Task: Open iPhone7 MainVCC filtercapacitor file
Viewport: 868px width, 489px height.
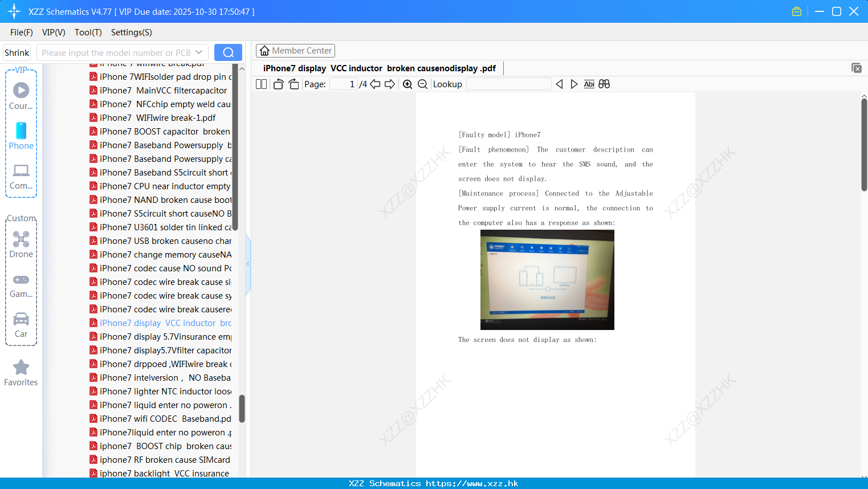Action: tap(161, 91)
